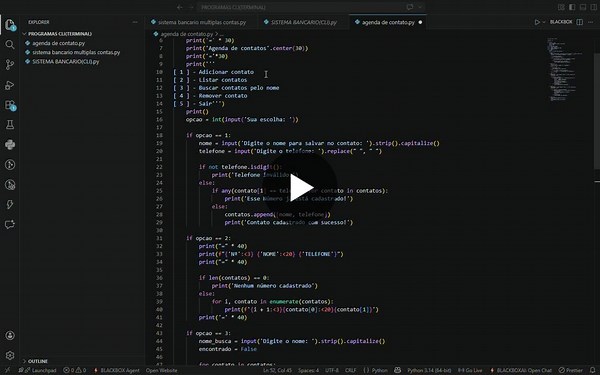The height and width of the screenshot is (375, 600).
Task: Close the unsaved agenda de contato.py tab dot
Action: [420, 22]
